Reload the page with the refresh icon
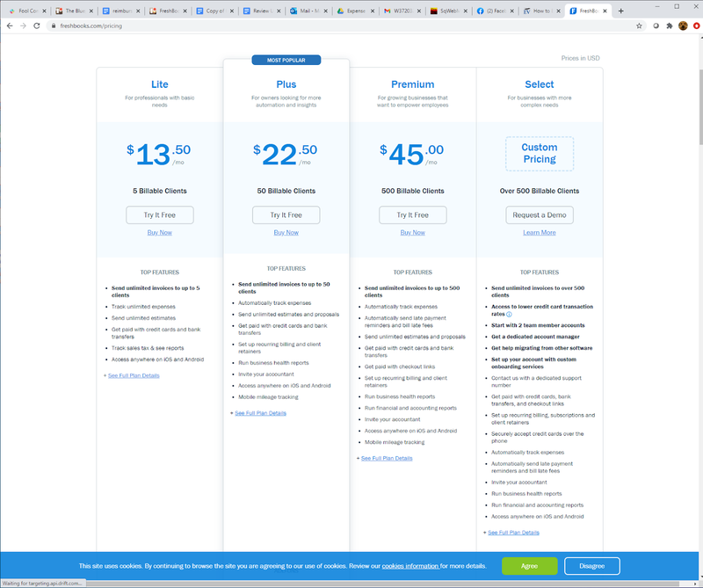The height and width of the screenshot is (588, 703). [x=37, y=26]
